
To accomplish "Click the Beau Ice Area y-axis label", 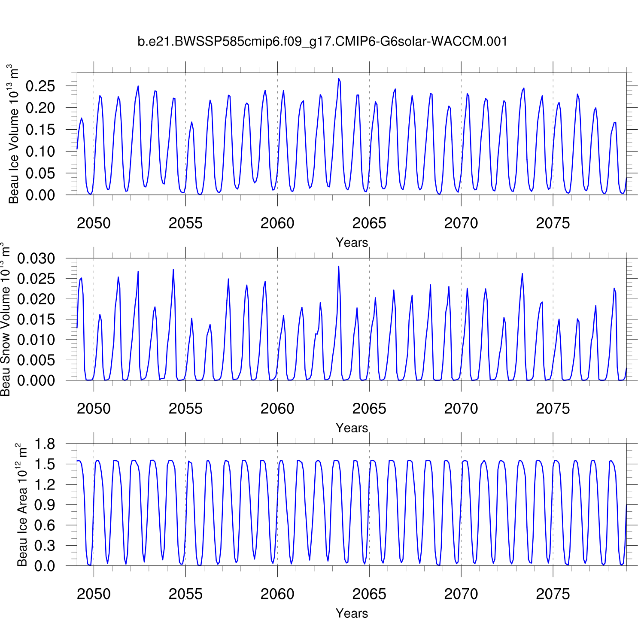I will 22,505.
